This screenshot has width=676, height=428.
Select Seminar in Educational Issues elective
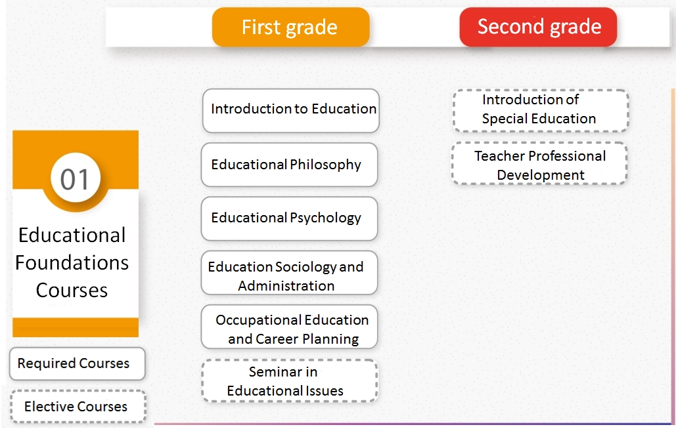(x=289, y=381)
